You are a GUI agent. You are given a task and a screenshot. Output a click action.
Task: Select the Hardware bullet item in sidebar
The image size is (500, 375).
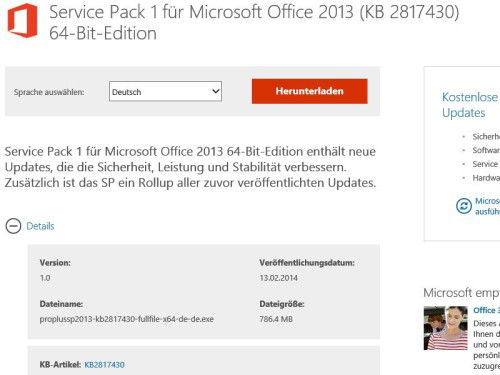486,178
